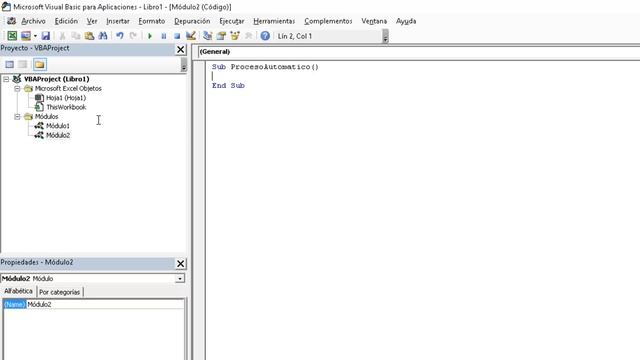The height and width of the screenshot is (360, 640).
Task: Open the Insert object dropdown arrow
Action: click(x=35, y=36)
